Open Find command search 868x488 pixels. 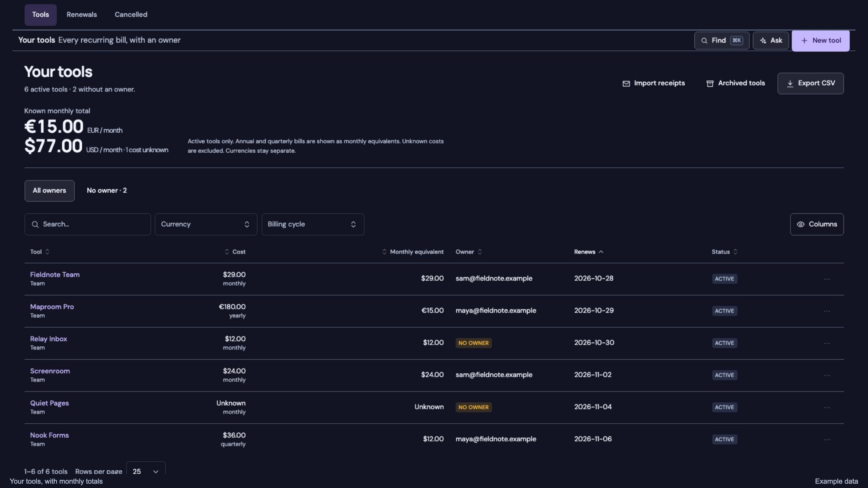[x=722, y=40]
